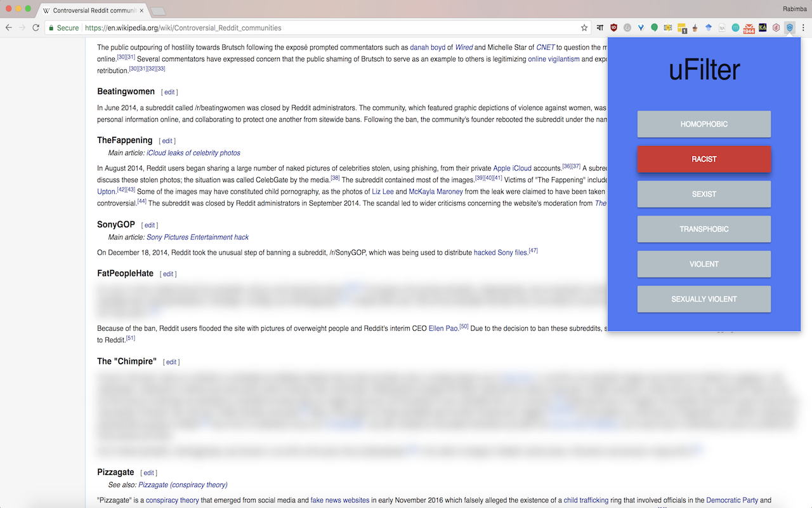Click the teal circle m extension icon

[735, 28]
